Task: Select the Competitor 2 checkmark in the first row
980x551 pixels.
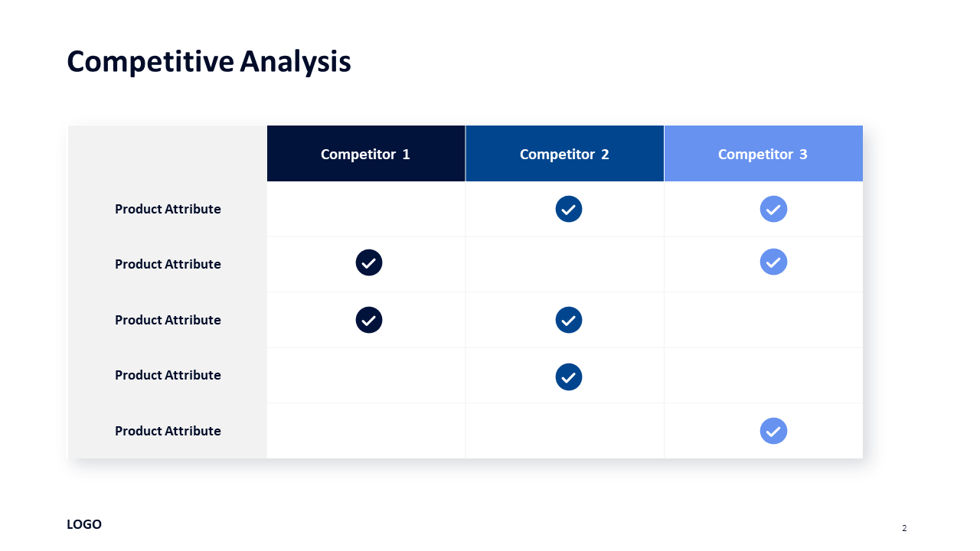Action: coord(569,209)
